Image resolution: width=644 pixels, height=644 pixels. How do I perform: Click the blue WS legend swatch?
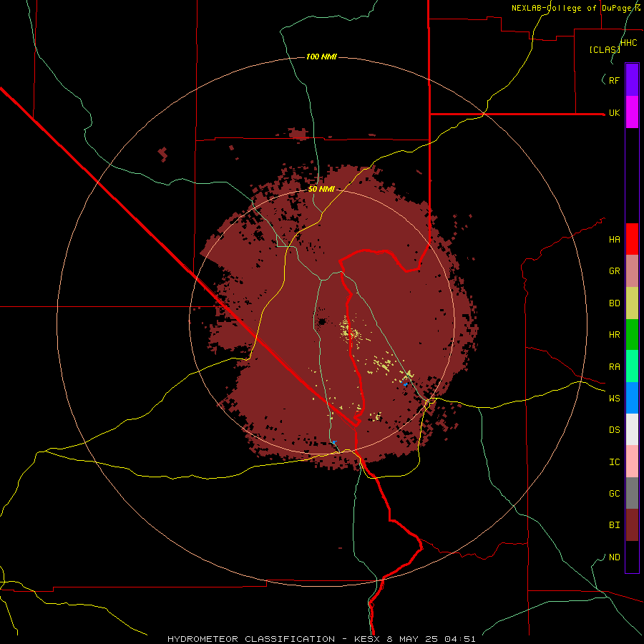pyautogui.click(x=632, y=398)
